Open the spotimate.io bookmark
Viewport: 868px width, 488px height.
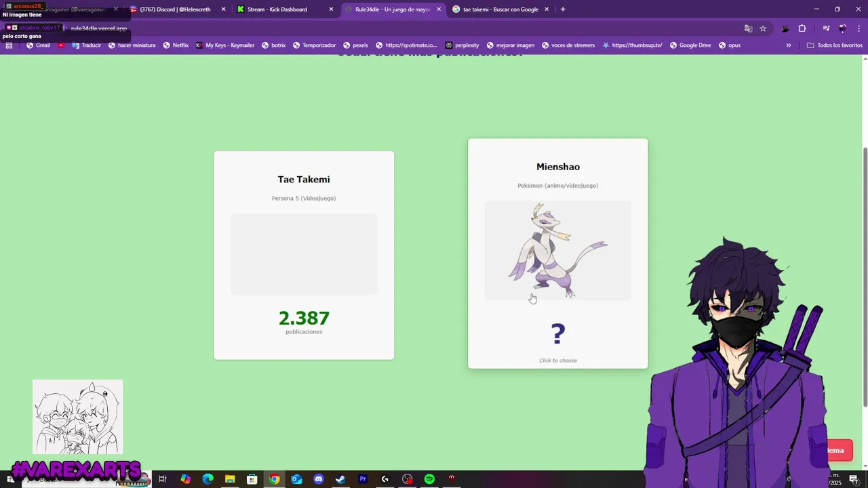click(406, 45)
